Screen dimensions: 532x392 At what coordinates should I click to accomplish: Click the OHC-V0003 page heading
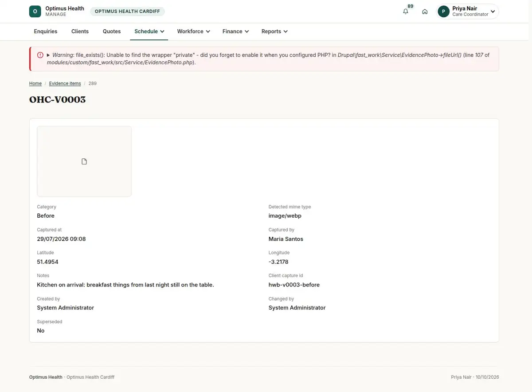(57, 100)
